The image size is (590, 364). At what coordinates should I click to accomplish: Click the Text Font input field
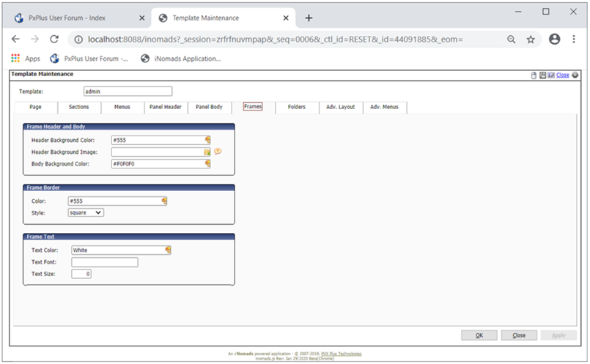click(104, 262)
